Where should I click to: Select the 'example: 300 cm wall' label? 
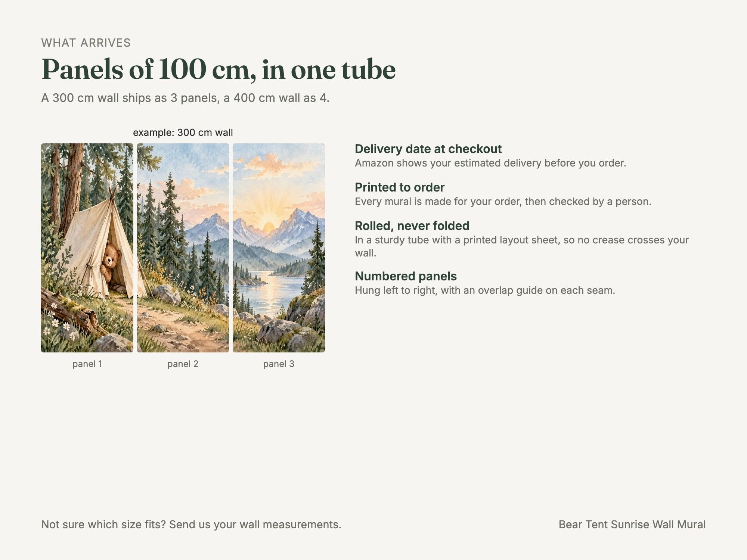183,133
